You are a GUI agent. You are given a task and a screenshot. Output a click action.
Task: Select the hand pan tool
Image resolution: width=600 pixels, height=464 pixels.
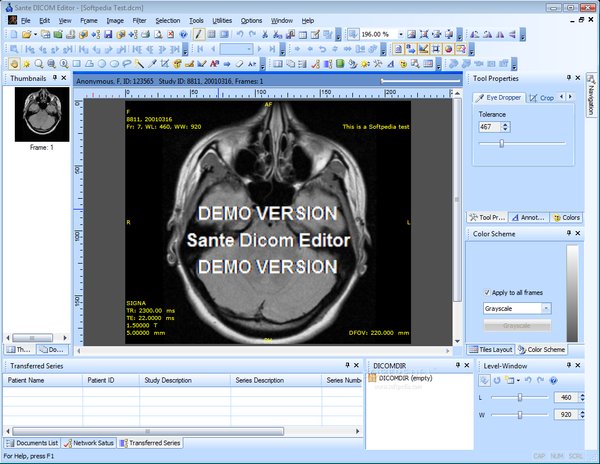click(x=11, y=63)
